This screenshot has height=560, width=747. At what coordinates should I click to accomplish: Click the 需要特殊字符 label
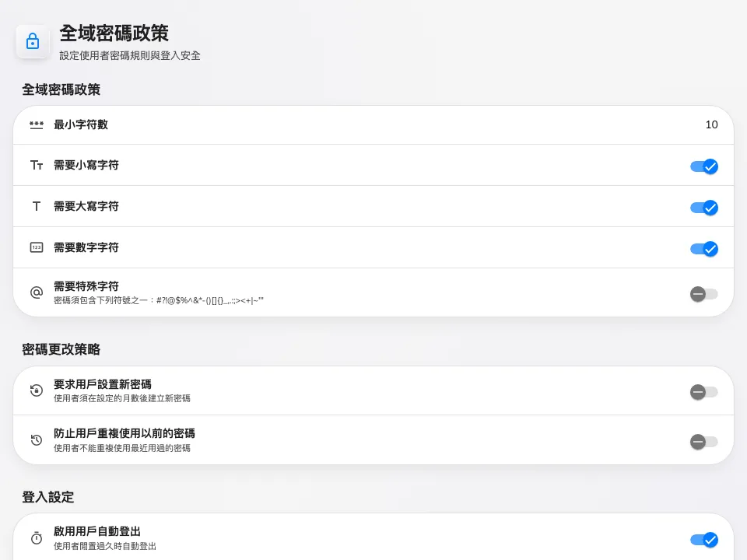tap(86, 286)
